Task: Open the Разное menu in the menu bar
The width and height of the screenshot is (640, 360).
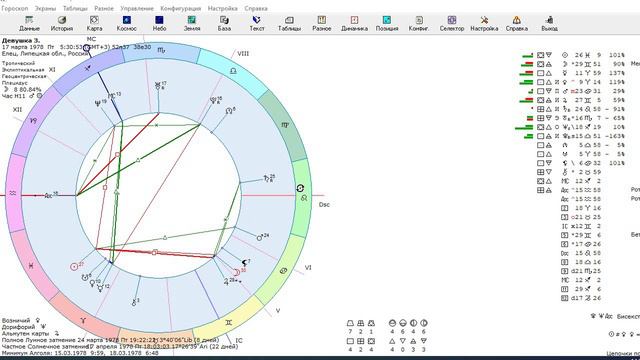Action: click(x=104, y=8)
